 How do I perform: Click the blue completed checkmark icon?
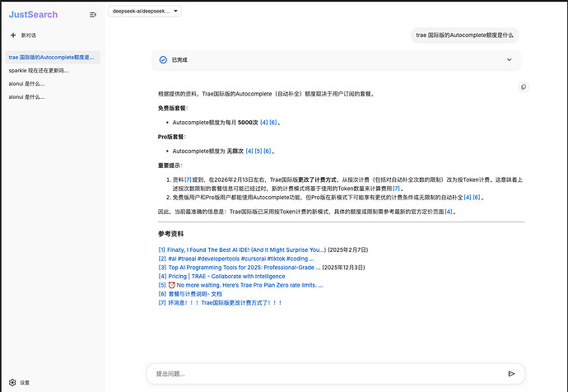pyautogui.click(x=163, y=60)
